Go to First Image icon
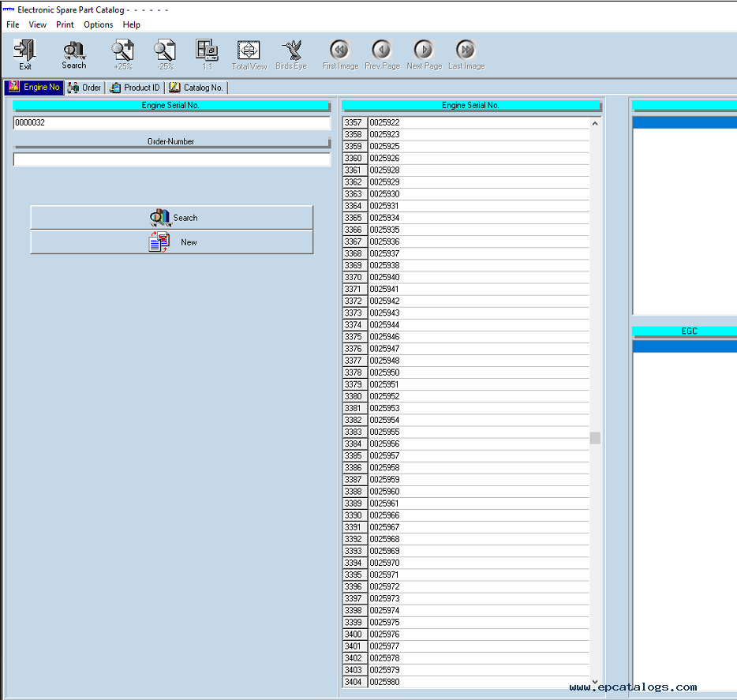 pos(340,52)
